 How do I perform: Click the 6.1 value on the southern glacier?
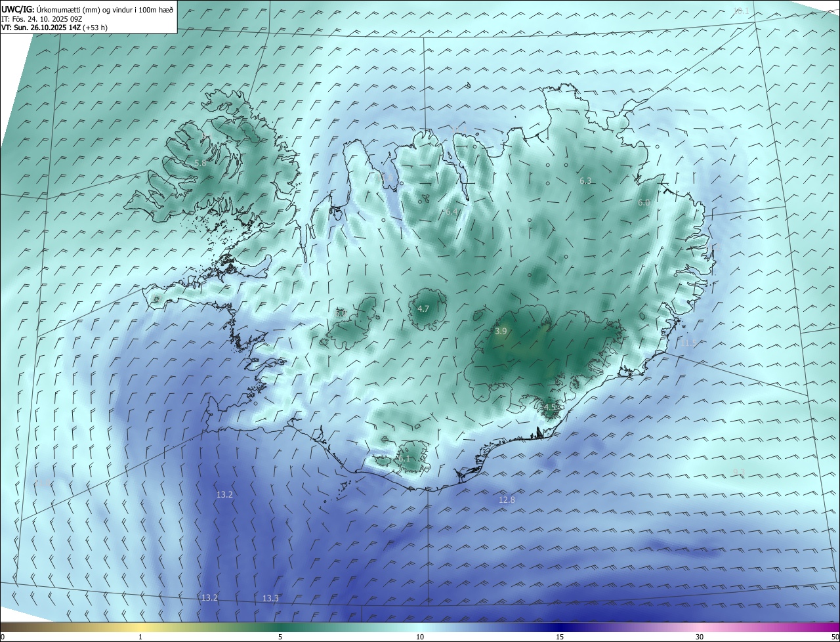pos(404,458)
